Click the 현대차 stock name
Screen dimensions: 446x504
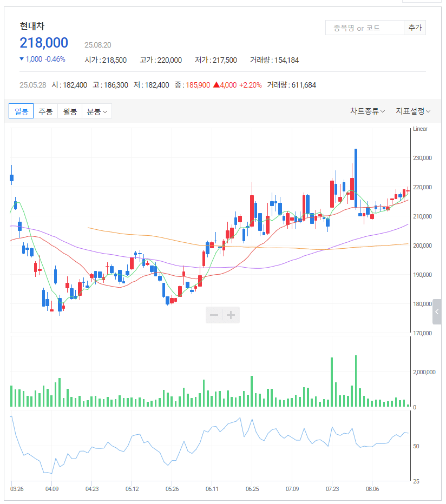tap(32, 26)
